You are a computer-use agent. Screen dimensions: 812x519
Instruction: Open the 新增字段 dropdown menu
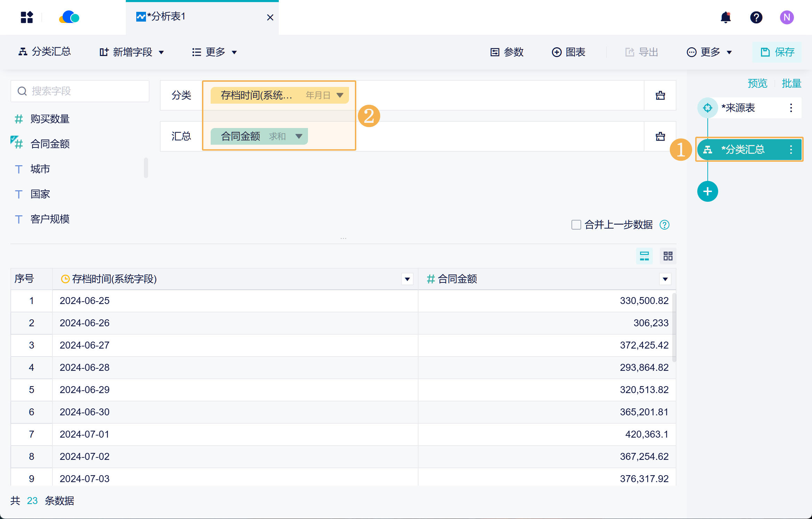click(131, 52)
